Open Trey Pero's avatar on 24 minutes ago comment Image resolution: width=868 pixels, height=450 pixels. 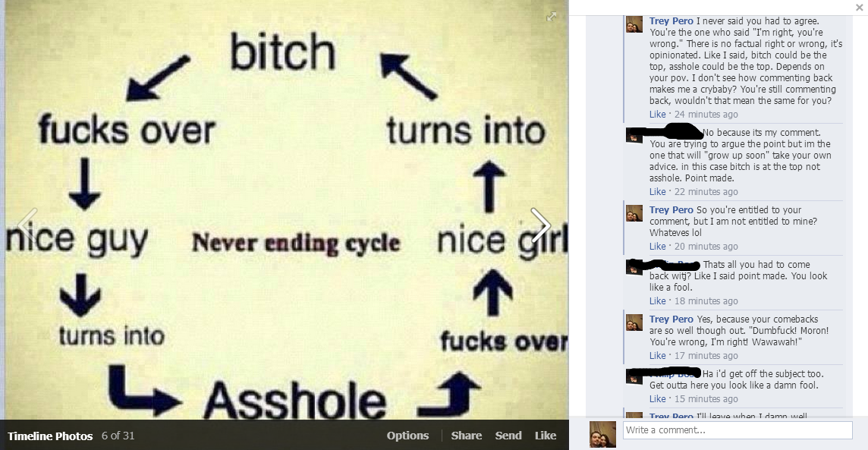tap(634, 24)
